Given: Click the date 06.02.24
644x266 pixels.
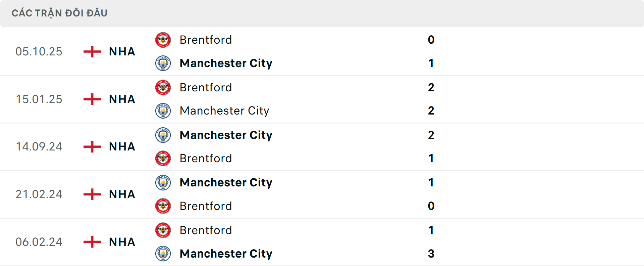Looking at the screenshot, I should pos(39,242).
